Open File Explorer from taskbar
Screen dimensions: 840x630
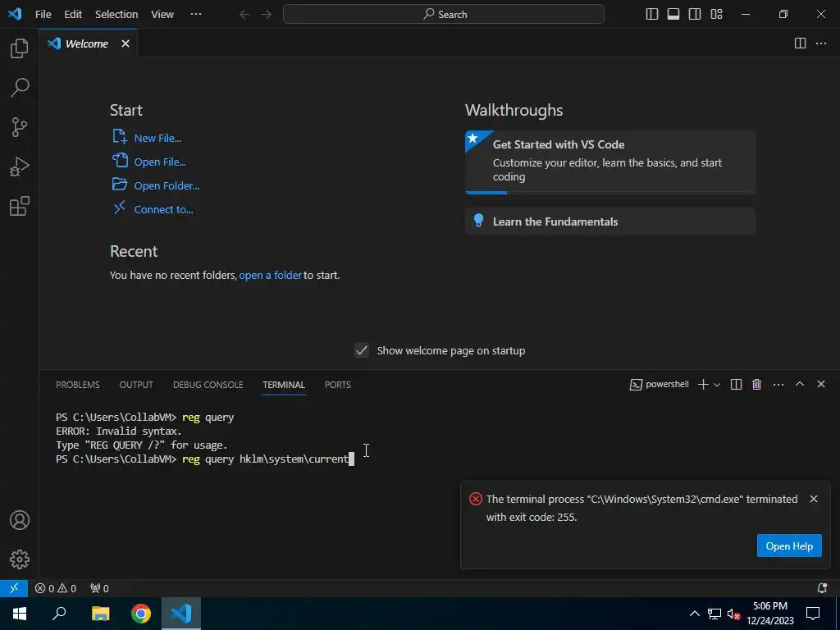(100, 614)
